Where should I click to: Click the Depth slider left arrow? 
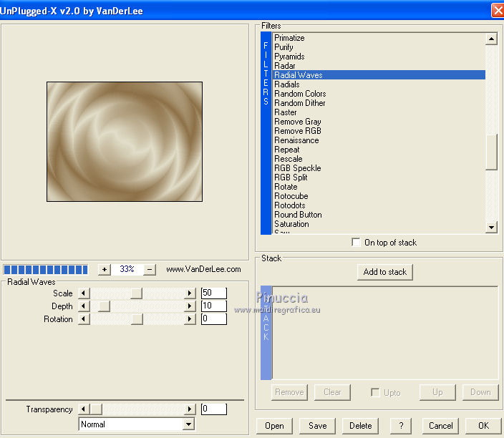tap(84, 306)
